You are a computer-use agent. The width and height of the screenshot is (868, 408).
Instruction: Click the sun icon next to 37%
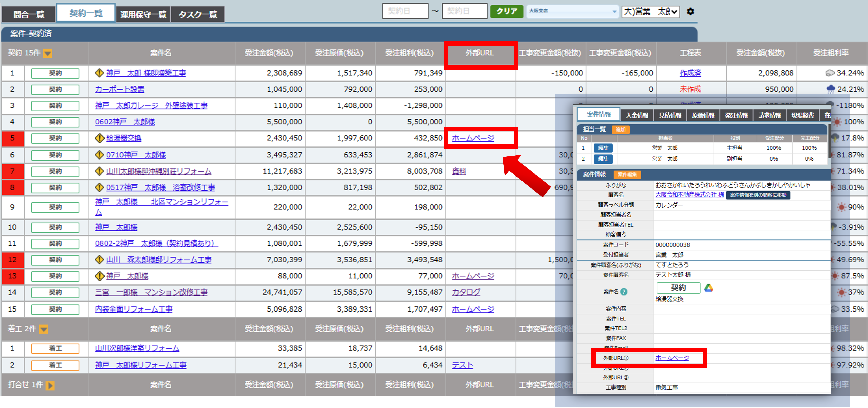click(x=841, y=292)
